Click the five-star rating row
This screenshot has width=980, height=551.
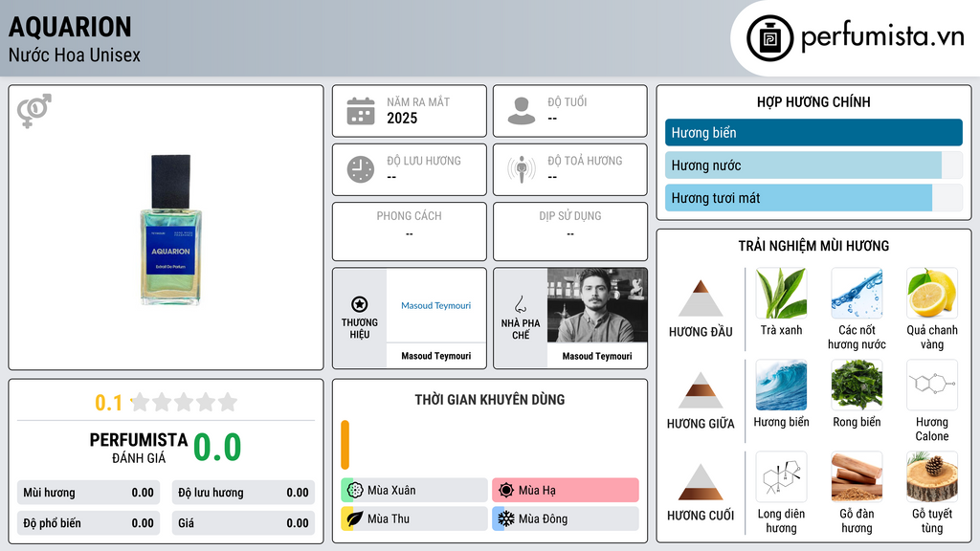(185, 402)
